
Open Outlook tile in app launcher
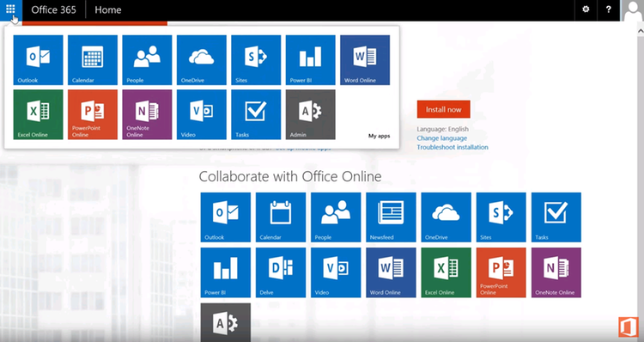coord(38,60)
